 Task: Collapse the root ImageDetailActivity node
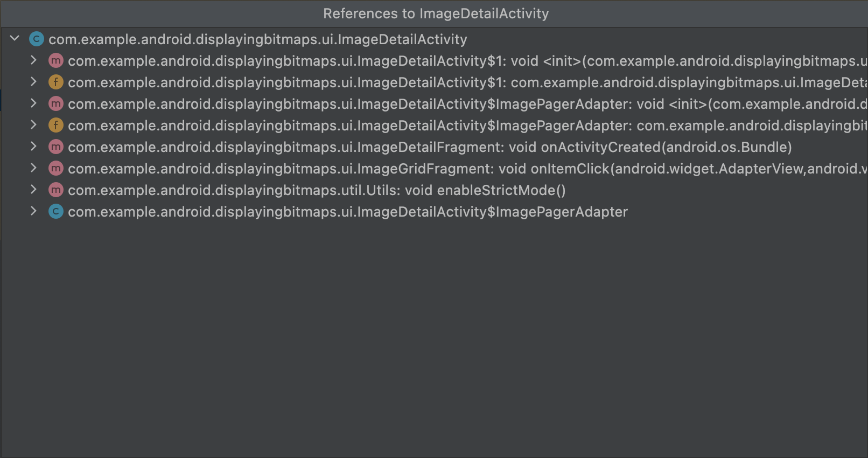coord(15,39)
